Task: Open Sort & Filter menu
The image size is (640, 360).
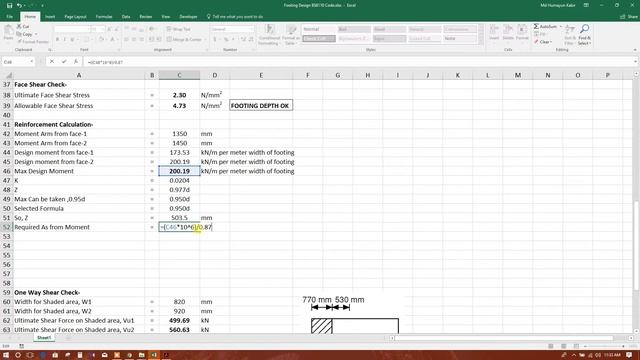Action: point(570,34)
